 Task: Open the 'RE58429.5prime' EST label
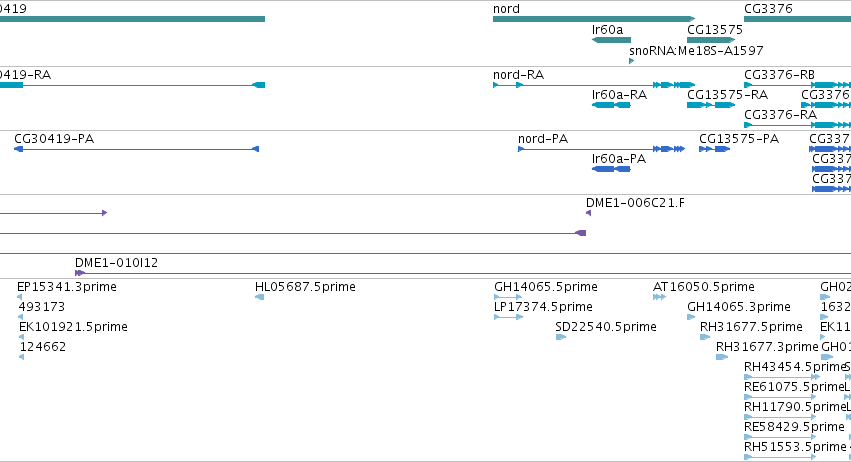point(794,427)
